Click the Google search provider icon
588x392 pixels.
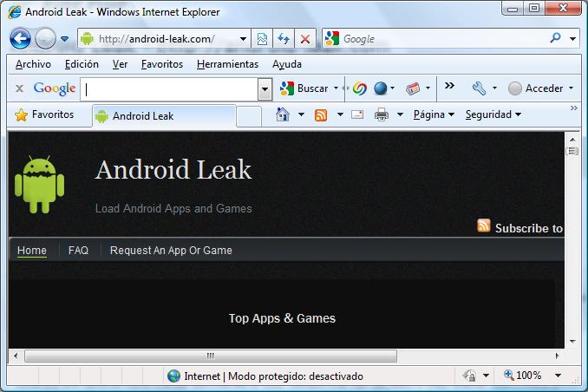[332, 39]
